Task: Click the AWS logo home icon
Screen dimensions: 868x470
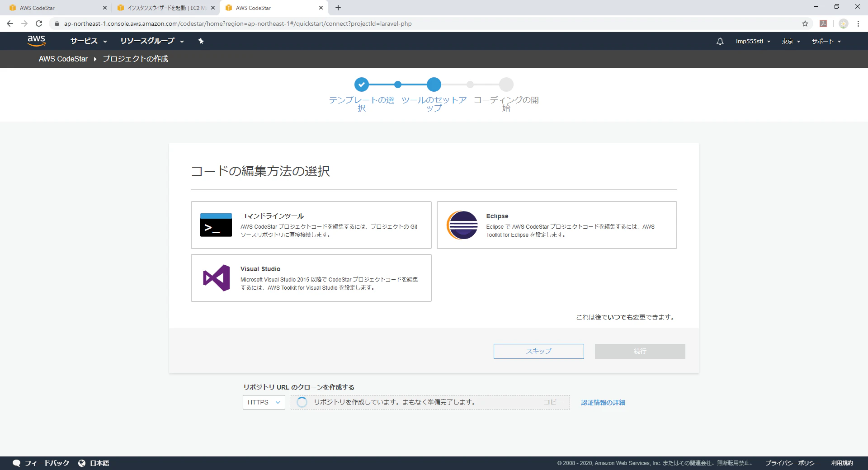Action: click(36, 41)
